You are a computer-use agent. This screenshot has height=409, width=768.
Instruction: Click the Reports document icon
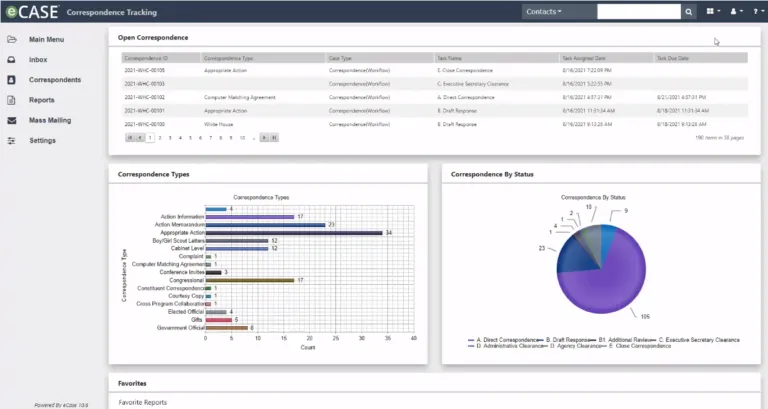pos(11,100)
